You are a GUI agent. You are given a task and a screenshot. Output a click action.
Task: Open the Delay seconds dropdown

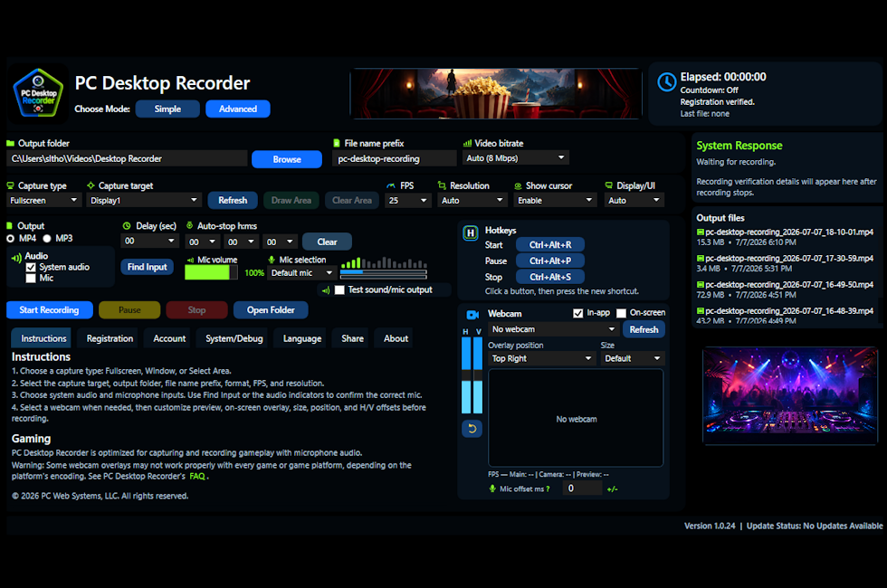point(150,242)
